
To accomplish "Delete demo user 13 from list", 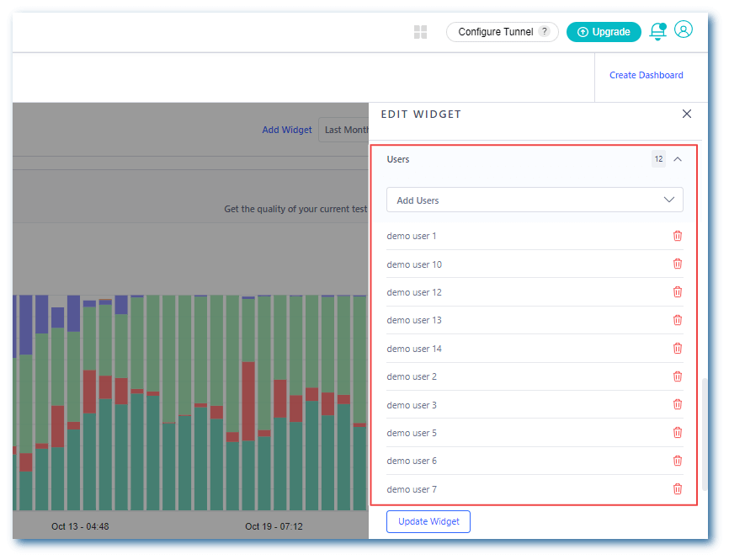I will 678,320.
